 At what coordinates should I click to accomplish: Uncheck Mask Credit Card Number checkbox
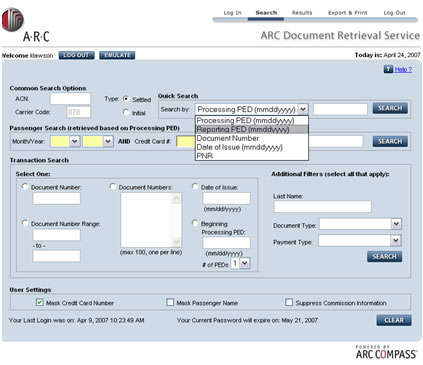[x=40, y=302]
